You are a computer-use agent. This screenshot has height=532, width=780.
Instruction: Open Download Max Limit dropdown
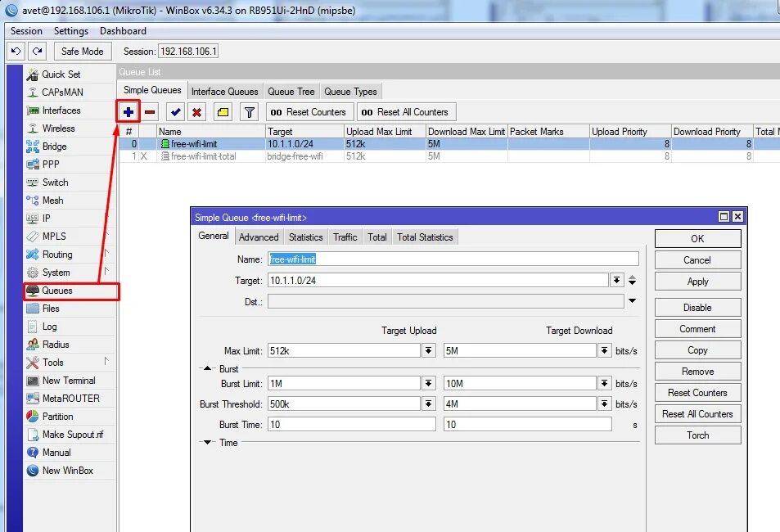pyautogui.click(x=604, y=350)
